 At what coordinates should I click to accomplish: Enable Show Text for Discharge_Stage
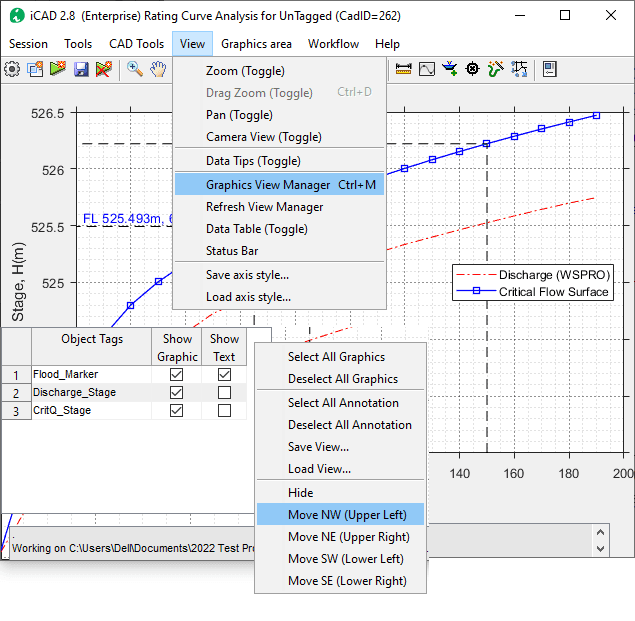[x=225, y=392]
